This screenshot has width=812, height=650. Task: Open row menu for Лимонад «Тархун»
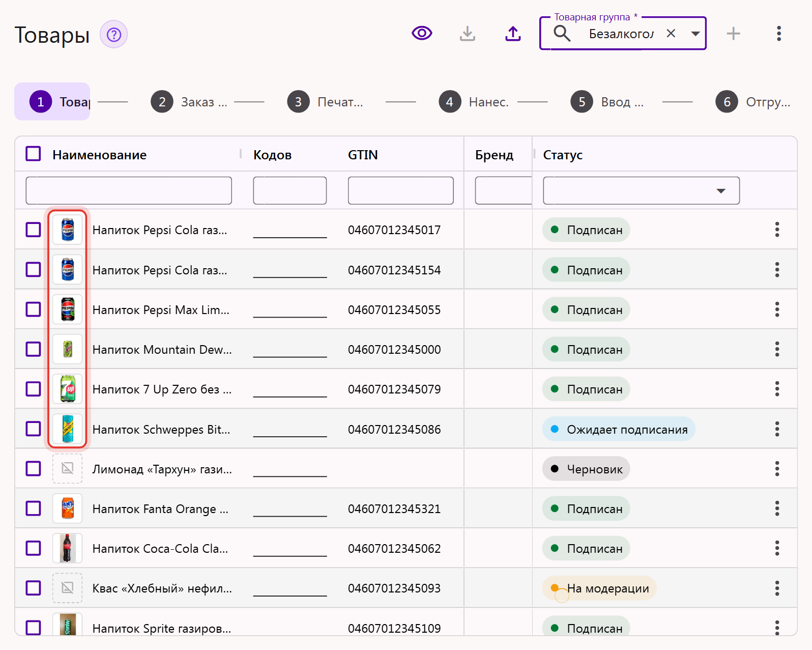click(x=777, y=469)
